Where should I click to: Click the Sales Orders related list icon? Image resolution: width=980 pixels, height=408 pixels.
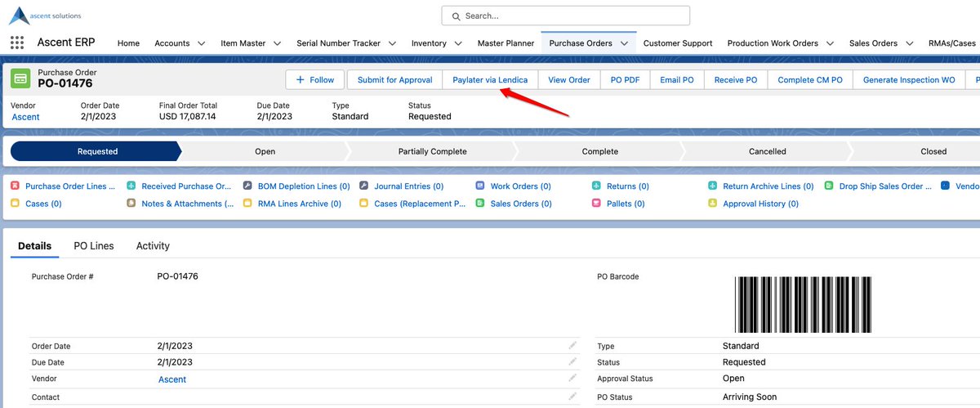tap(480, 204)
